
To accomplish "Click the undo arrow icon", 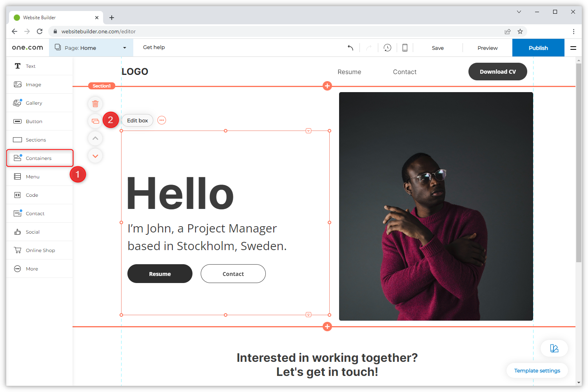I will click(x=350, y=48).
